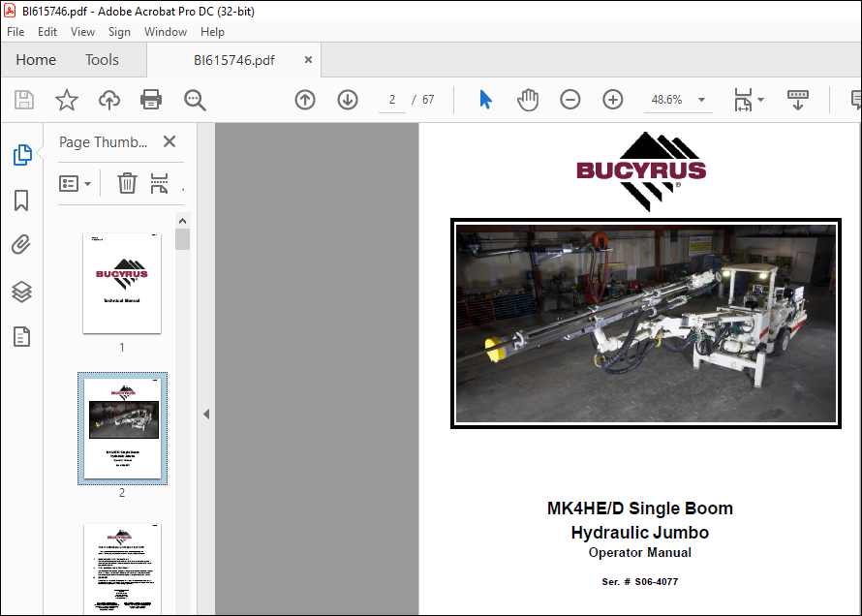This screenshot has height=616, width=862.
Task: Click the 'MK4HE/D Single Boom' title
Action: (640, 508)
